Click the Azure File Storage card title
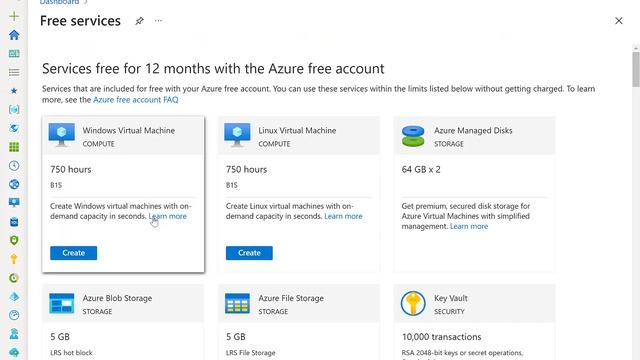Screen dimensions: 640x360 291,298
